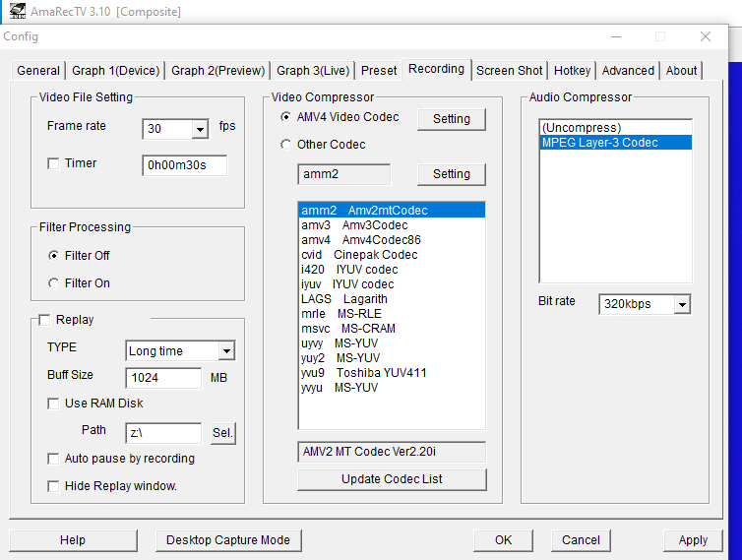The width and height of the screenshot is (742, 560).
Task: Select MPEG Layer-3 Codec audio option
Action: tap(616, 143)
